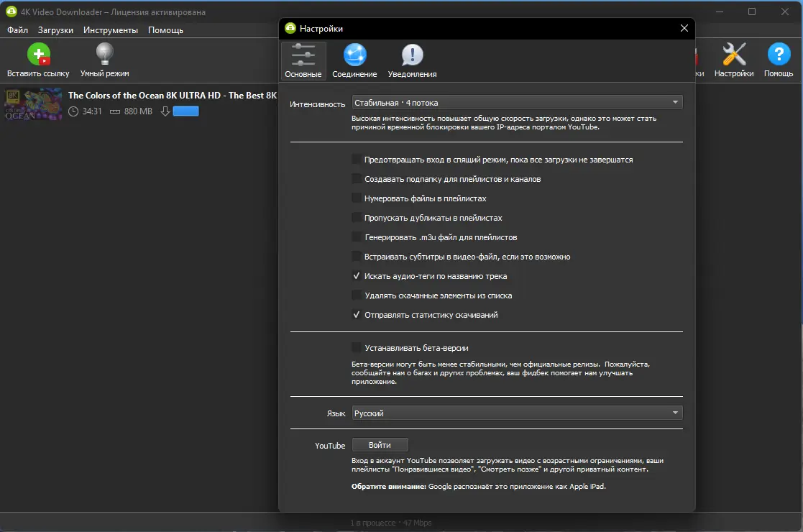
Task: Enable Удалять скачанные элементы из списка
Action: click(357, 295)
